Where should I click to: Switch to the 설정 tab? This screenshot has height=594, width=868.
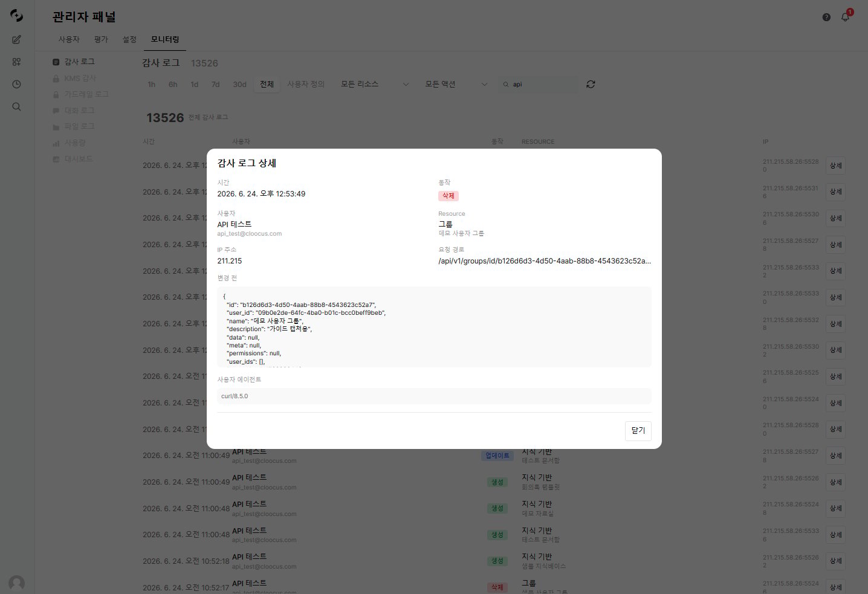pyautogui.click(x=129, y=39)
